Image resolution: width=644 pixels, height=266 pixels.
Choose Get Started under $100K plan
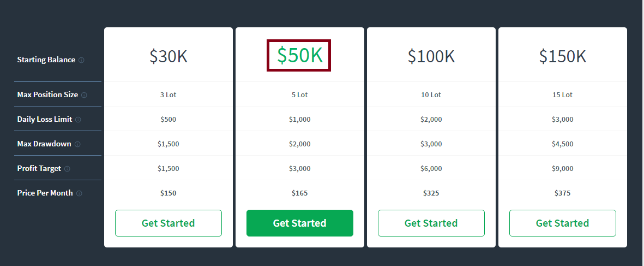(431, 223)
